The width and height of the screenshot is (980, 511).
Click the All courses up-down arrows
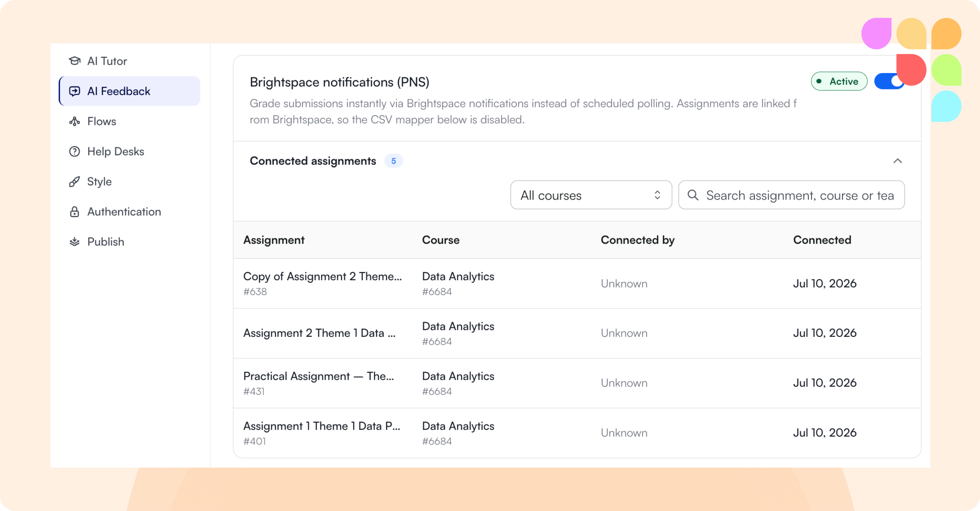657,195
